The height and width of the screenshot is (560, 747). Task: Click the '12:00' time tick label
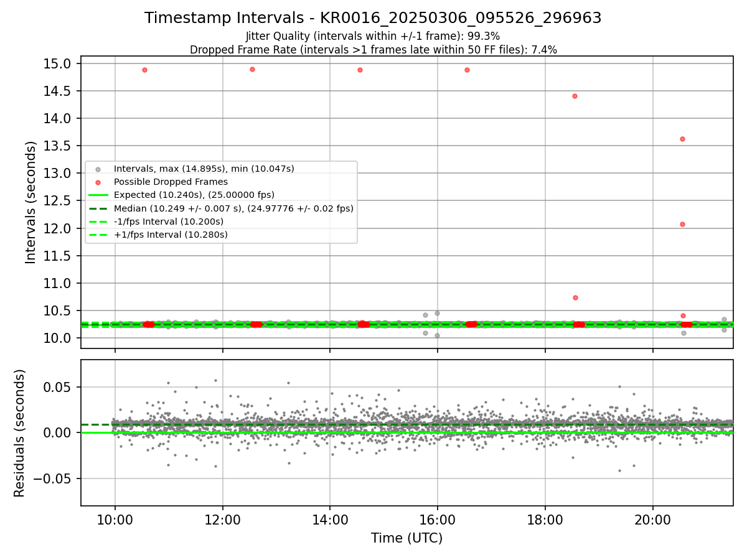[222, 519]
